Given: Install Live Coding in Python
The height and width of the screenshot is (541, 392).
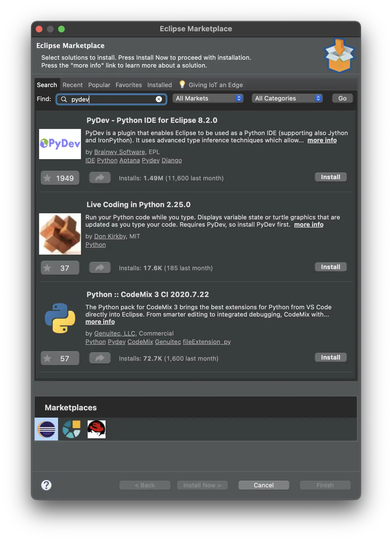Looking at the screenshot, I should click(331, 267).
